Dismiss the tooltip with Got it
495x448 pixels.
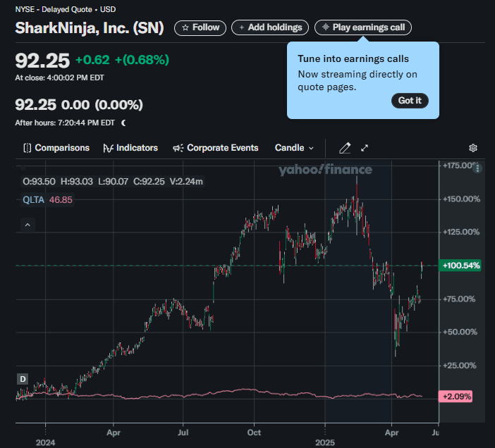[410, 101]
